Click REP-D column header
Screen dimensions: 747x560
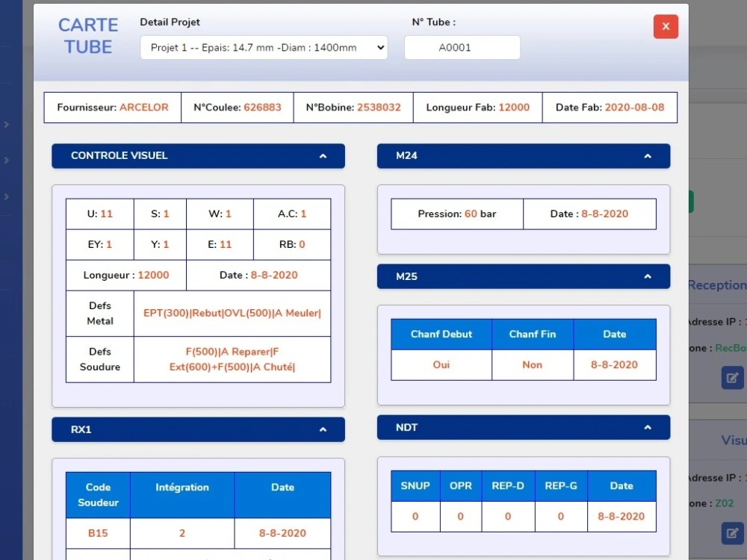point(508,486)
